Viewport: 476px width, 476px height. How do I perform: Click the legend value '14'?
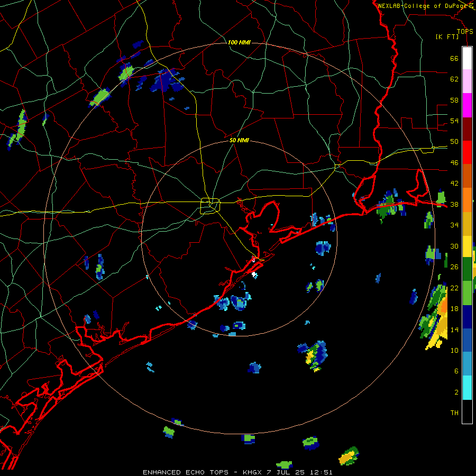point(454,329)
